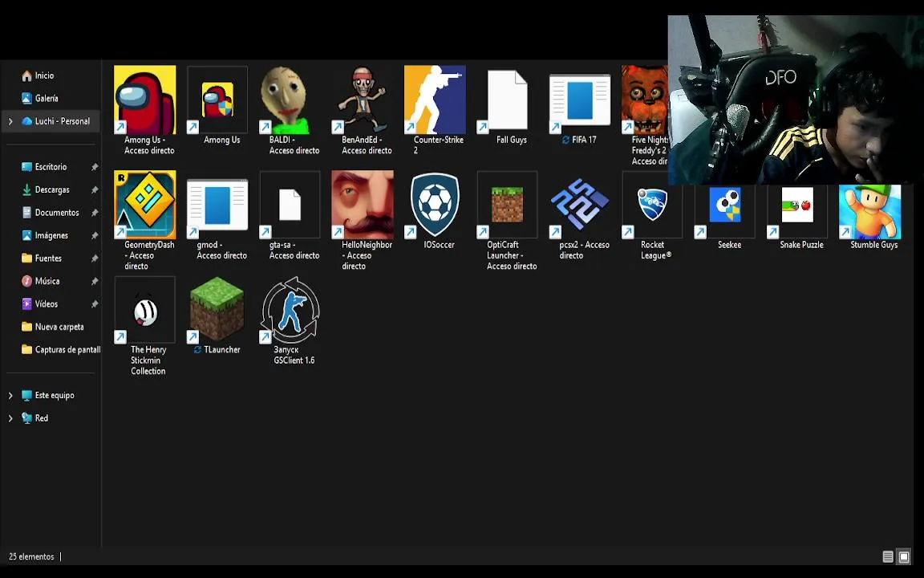Select the pcsx2 shortcut icon

coord(580,205)
